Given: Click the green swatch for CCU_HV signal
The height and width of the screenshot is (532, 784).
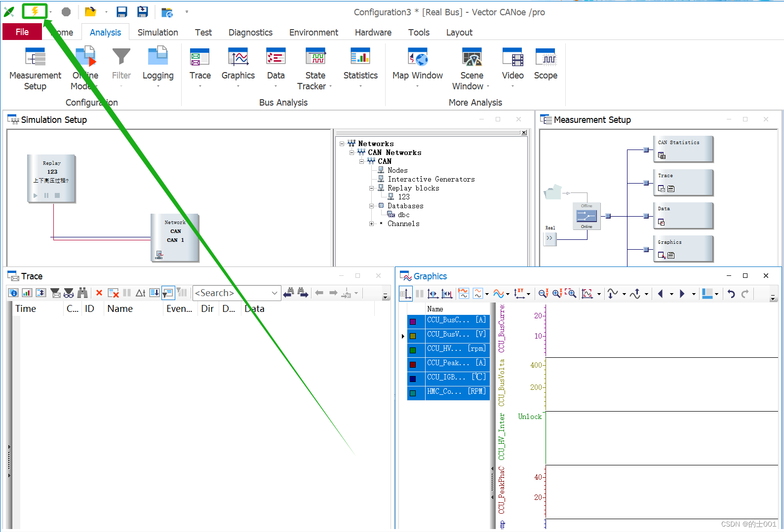Looking at the screenshot, I should (413, 350).
